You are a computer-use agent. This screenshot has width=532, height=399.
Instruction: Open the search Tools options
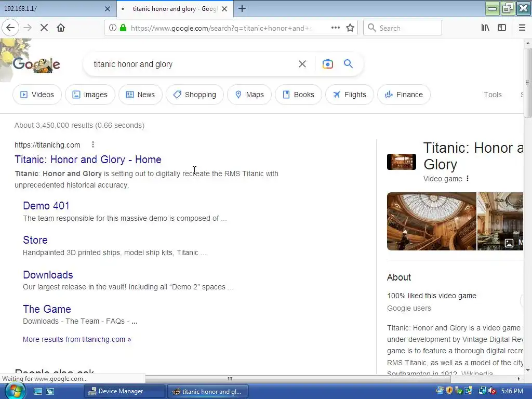pyautogui.click(x=493, y=95)
